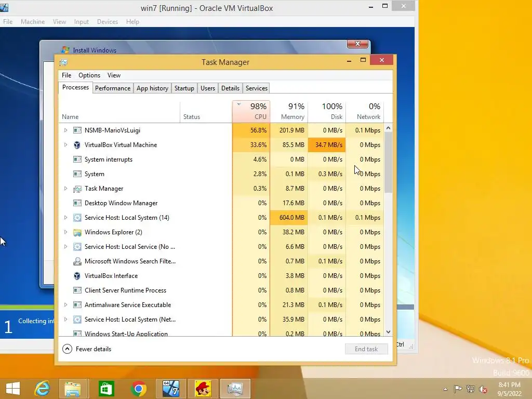Click the System interrupts process icon

(x=77, y=159)
